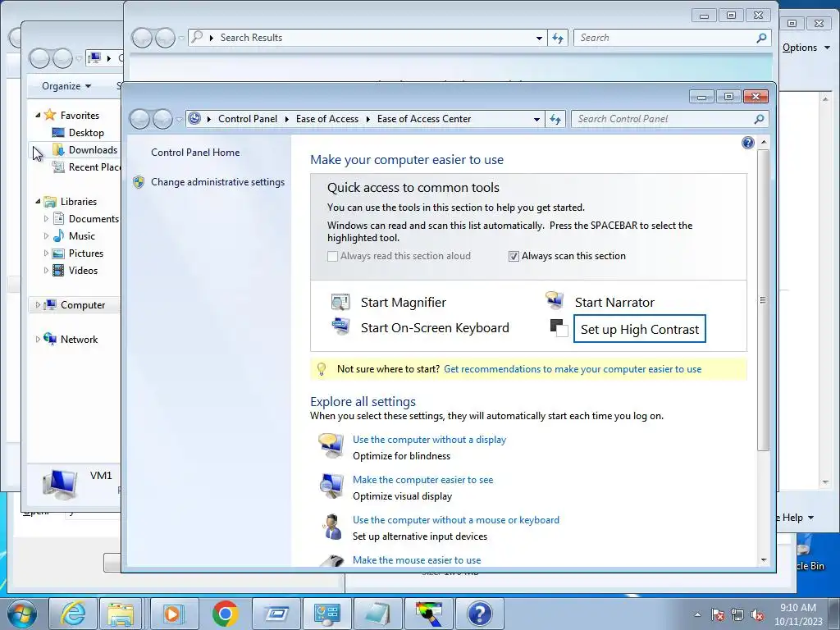Open Windows Explorer from the taskbar

point(121,614)
